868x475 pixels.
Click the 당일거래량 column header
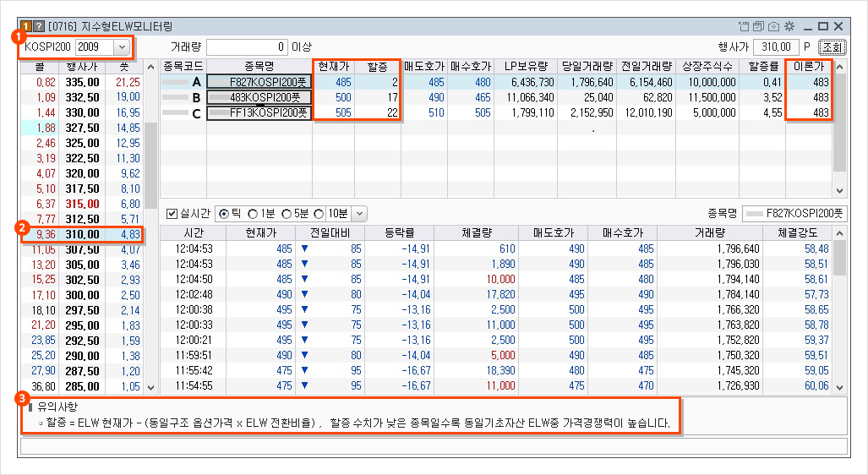pyautogui.click(x=587, y=67)
